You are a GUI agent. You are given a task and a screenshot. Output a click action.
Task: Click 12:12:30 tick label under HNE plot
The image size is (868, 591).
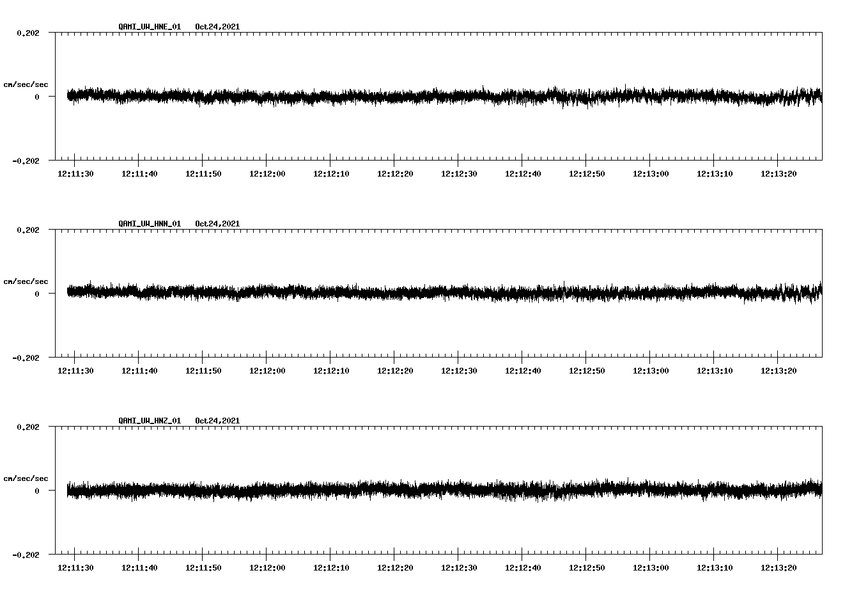(x=459, y=174)
